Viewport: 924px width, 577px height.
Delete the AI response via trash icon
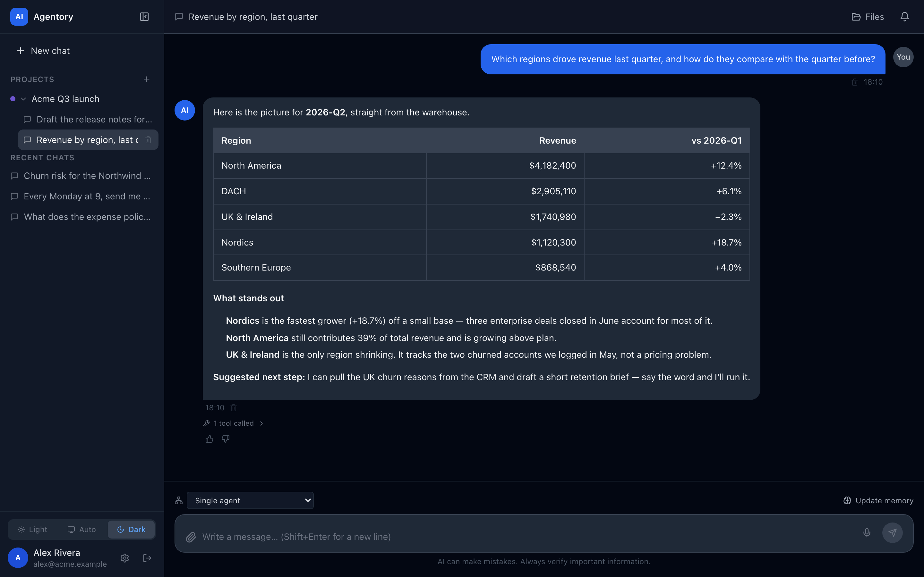[234, 408]
